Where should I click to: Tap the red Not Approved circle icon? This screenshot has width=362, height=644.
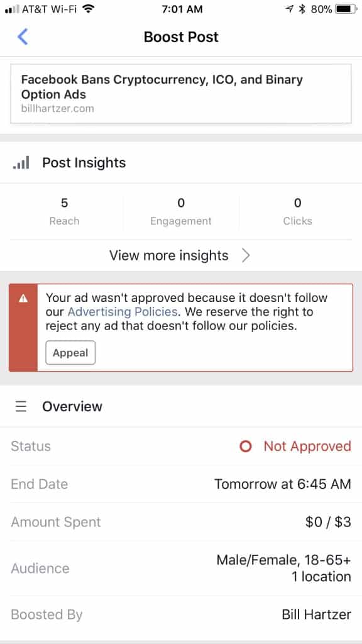tap(246, 446)
